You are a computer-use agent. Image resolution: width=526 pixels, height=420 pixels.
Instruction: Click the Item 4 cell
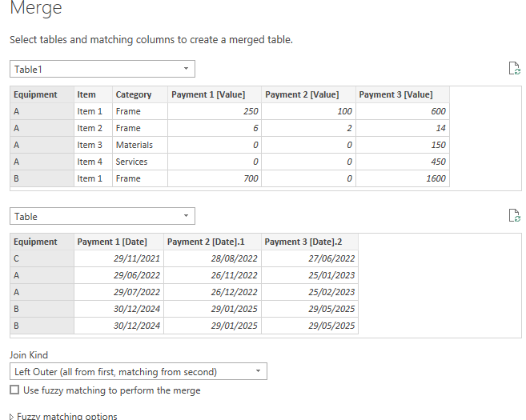coord(93,162)
